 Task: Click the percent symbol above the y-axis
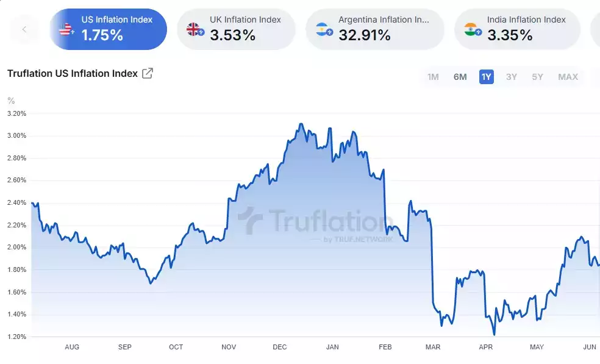(10, 100)
